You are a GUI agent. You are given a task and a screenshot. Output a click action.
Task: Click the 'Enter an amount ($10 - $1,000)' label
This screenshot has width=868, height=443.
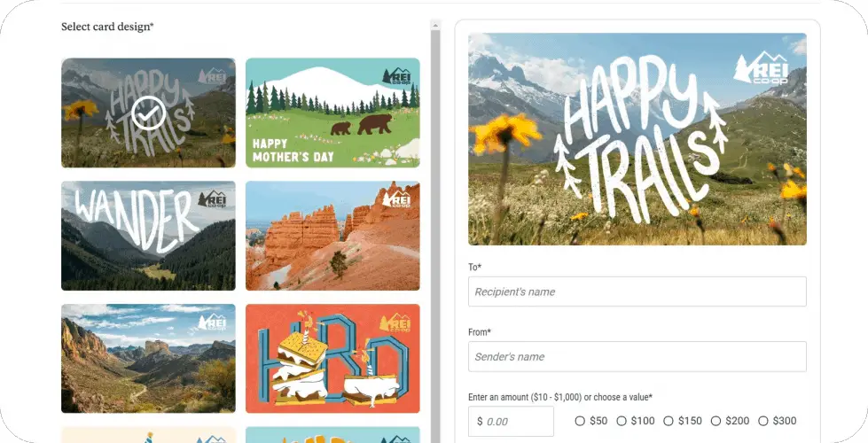[560, 397]
